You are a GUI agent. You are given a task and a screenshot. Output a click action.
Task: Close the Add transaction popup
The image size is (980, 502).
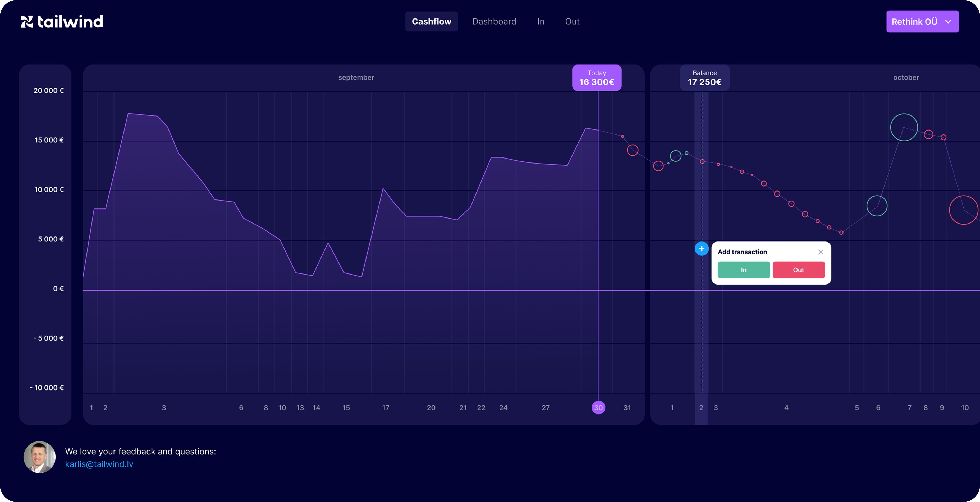click(821, 252)
